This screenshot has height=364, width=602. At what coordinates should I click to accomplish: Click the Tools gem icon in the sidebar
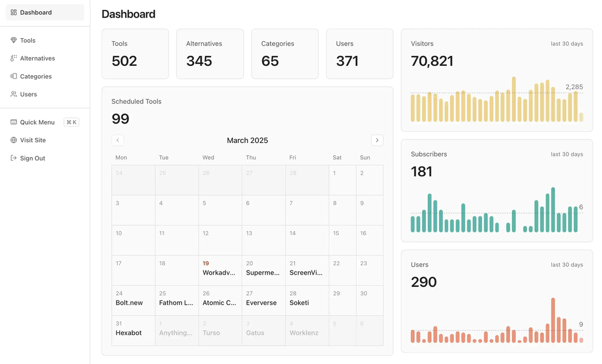click(x=14, y=40)
